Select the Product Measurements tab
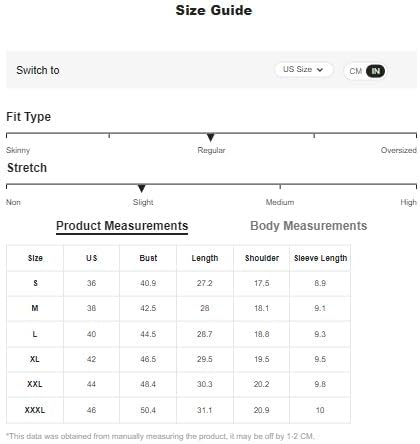The image size is (420, 444). tap(122, 226)
